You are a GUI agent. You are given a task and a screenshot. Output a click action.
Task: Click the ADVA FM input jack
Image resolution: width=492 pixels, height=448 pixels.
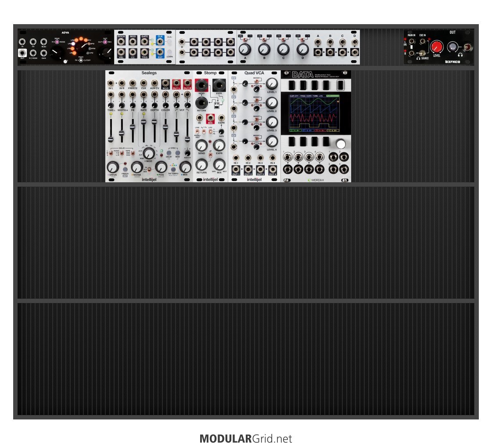33,42
